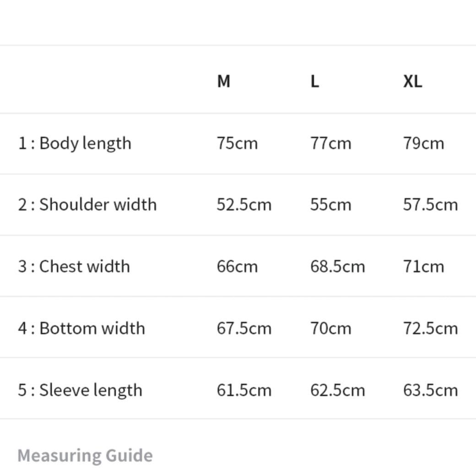Open the Measuring Guide link
The height and width of the screenshot is (476, 476).
coord(85,455)
